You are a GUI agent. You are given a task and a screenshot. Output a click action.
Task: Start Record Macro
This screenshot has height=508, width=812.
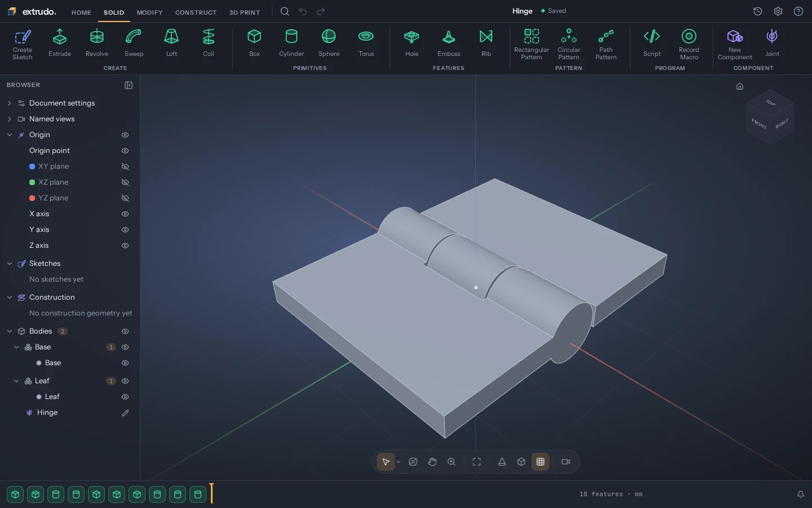689,45
